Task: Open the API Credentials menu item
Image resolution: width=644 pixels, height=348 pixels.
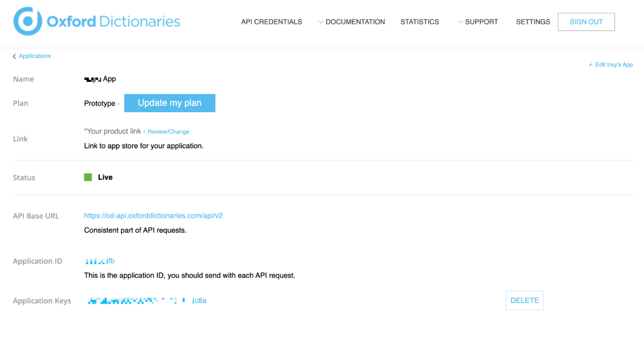Action: pyautogui.click(x=271, y=22)
